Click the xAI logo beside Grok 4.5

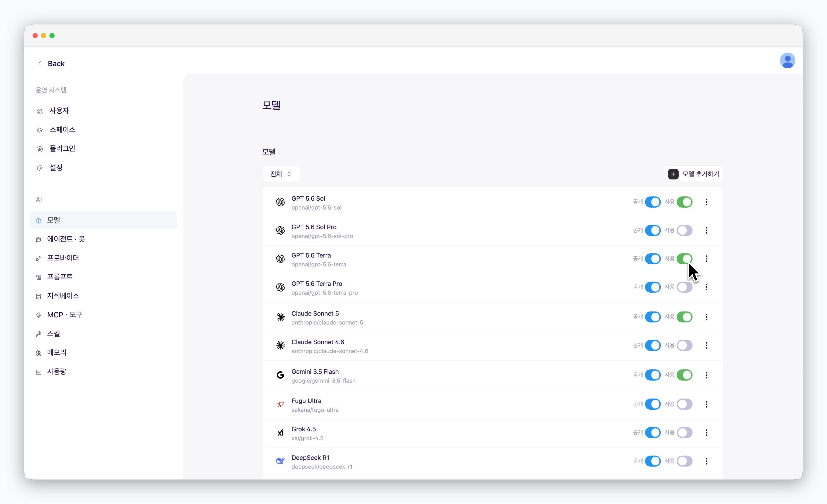(x=280, y=433)
